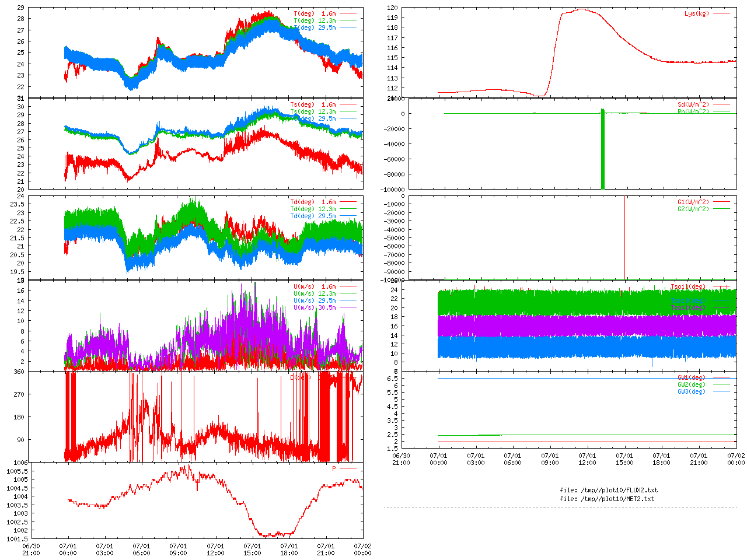
Task: Click the red Tsoil(deg) legend label
Action: [688, 287]
